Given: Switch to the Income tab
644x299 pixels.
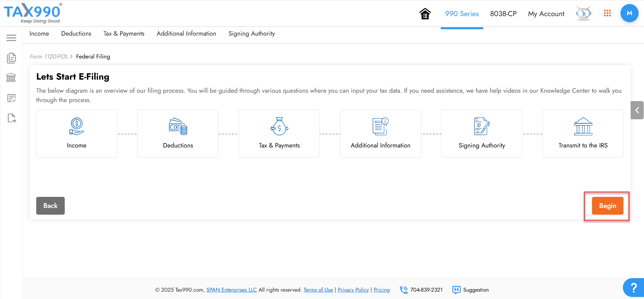Looking at the screenshot, I should pos(39,34).
